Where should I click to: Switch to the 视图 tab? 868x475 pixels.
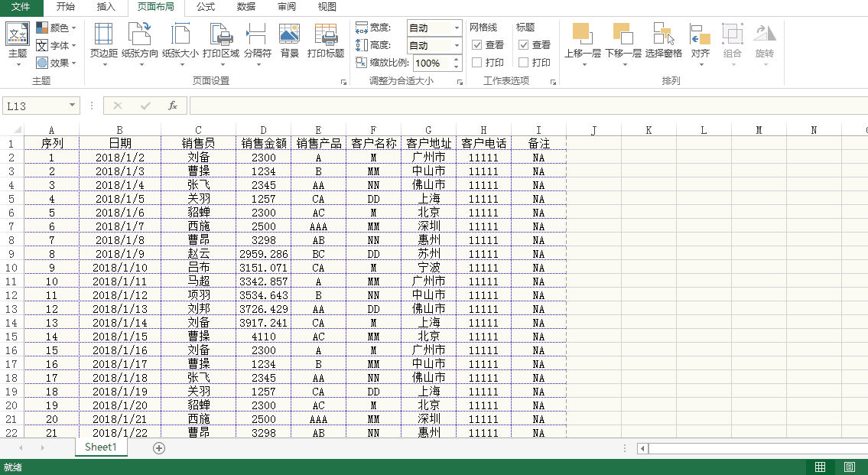tap(327, 7)
